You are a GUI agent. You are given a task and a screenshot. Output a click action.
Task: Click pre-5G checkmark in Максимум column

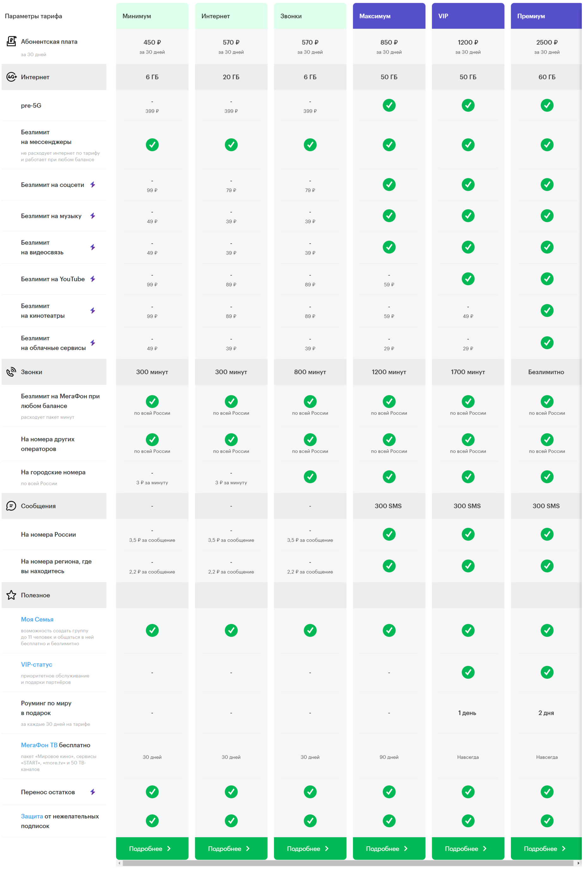389,105
